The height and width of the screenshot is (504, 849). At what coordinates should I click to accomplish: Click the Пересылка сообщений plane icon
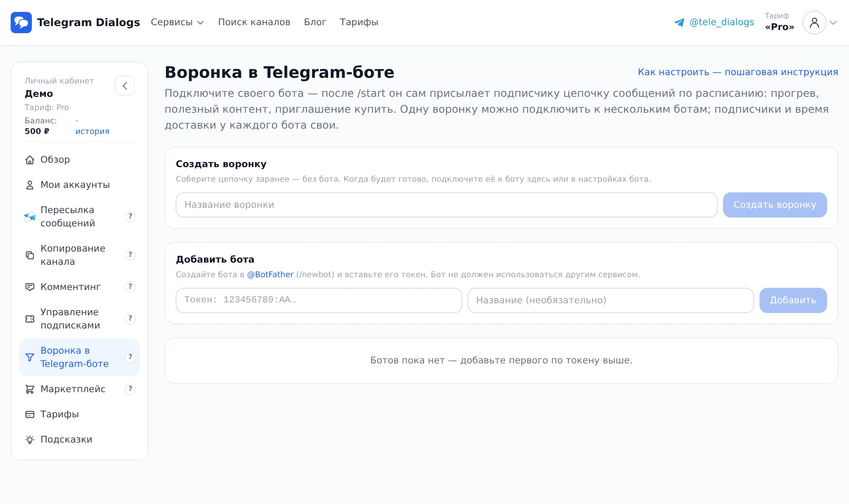pyautogui.click(x=30, y=217)
